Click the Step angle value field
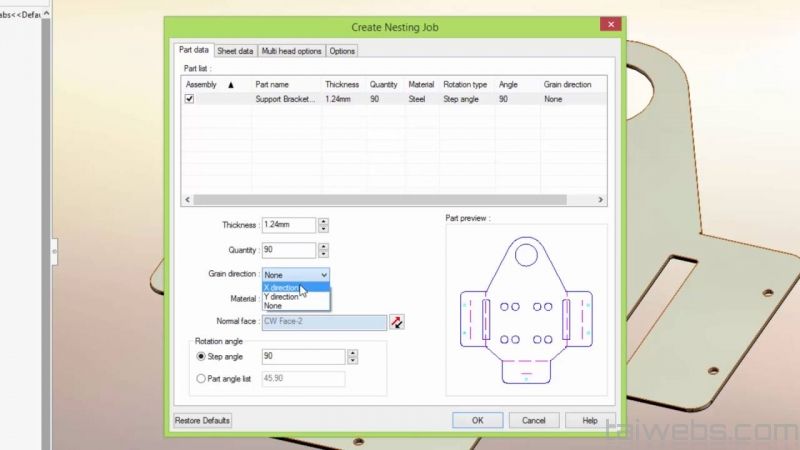The height and width of the screenshot is (450, 800). pos(303,356)
